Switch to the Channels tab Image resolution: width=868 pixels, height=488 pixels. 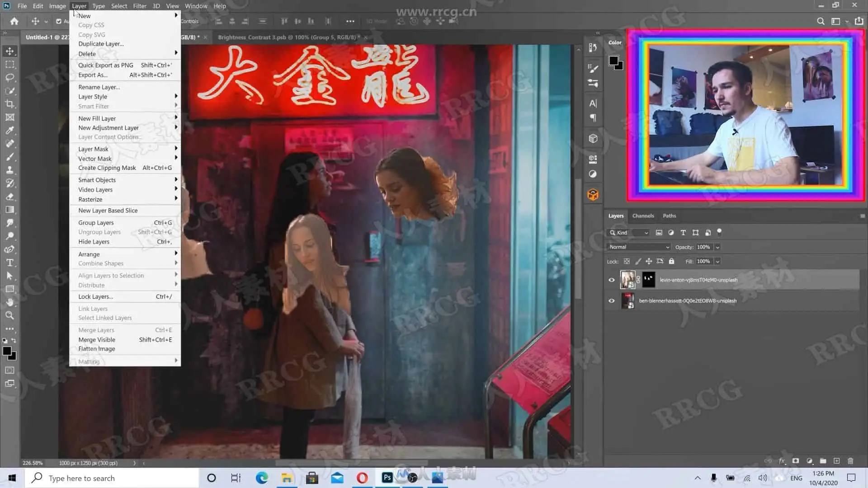pos(643,216)
